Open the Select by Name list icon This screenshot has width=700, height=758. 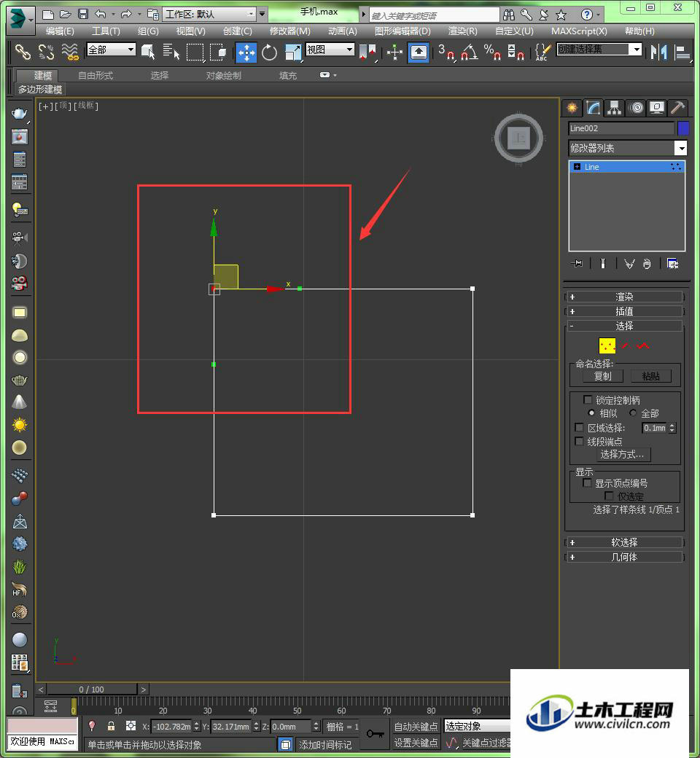coord(171,52)
